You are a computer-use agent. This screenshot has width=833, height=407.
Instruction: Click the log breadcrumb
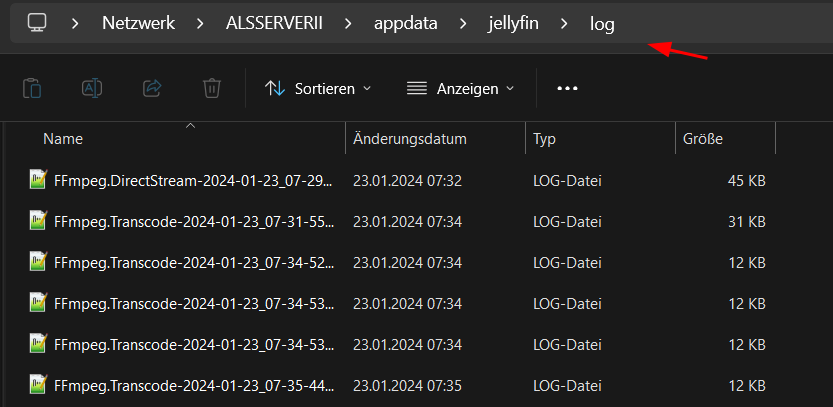pyautogui.click(x=602, y=24)
